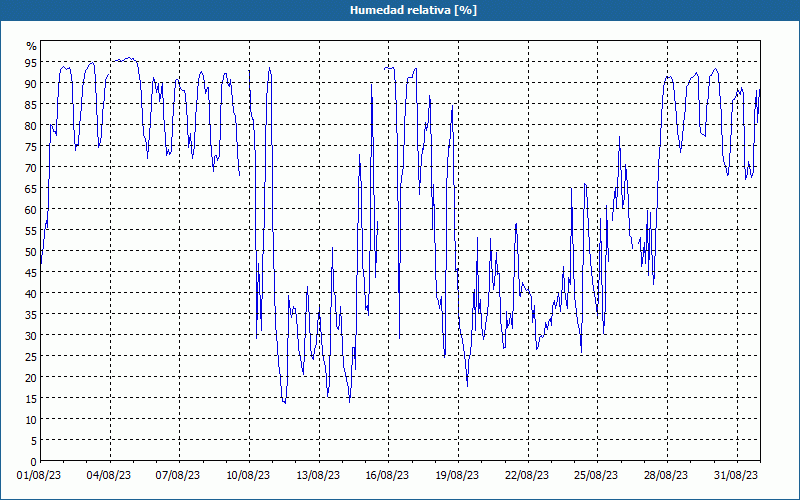Select the 10/08/23 date label
Image resolution: width=800 pixels, height=500 pixels.
[x=248, y=476]
